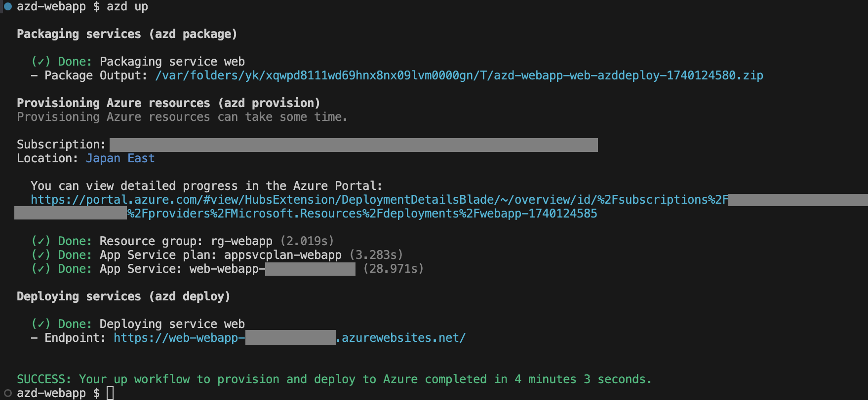
Task: Click the hollow circle beside the last prompt
Action: 8,393
